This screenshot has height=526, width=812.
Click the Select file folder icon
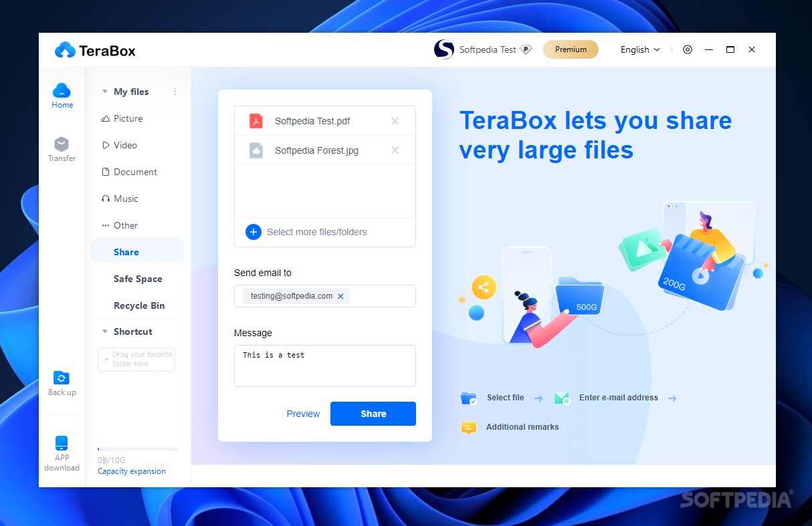click(469, 398)
